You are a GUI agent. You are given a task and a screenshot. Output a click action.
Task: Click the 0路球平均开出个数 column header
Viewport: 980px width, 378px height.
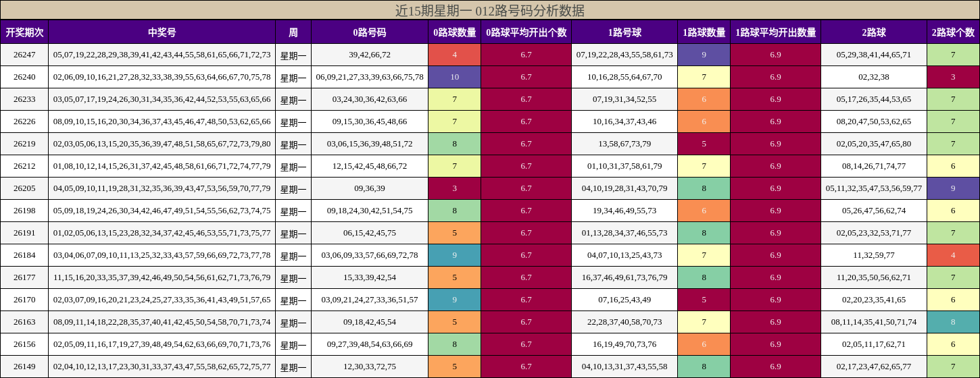526,32
